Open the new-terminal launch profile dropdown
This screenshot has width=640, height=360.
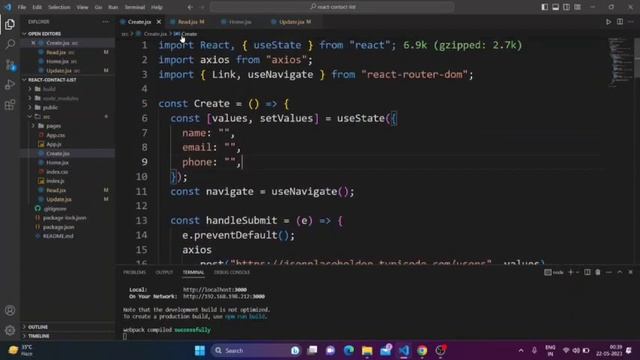[577, 272]
